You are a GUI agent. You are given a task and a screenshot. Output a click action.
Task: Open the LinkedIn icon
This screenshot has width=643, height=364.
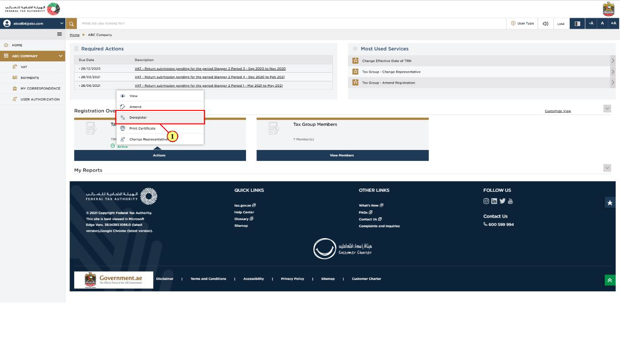494,201
